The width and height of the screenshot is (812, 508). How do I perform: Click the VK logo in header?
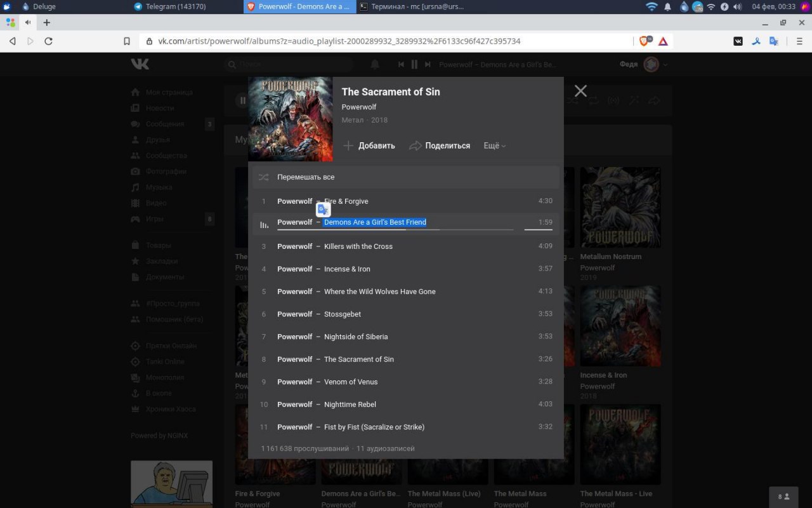(140, 64)
